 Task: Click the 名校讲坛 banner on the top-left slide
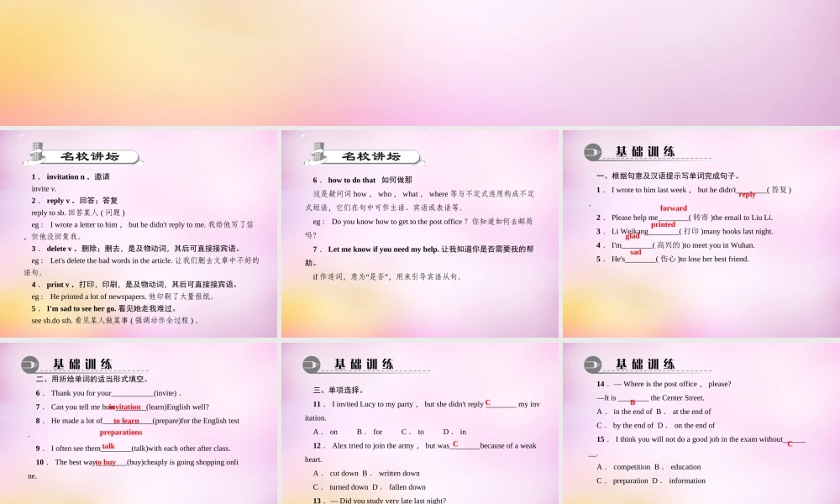pyautogui.click(x=92, y=156)
